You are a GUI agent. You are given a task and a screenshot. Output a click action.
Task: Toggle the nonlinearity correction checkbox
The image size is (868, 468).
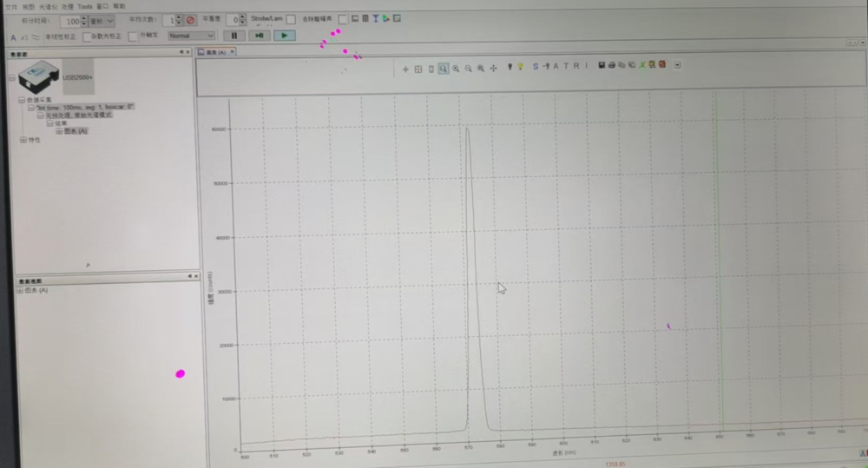87,37
